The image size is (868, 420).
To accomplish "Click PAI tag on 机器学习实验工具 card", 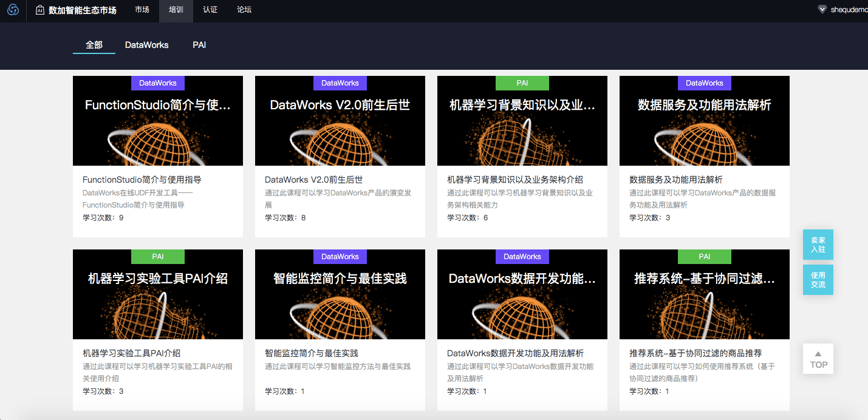I will [x=158, y=257].
